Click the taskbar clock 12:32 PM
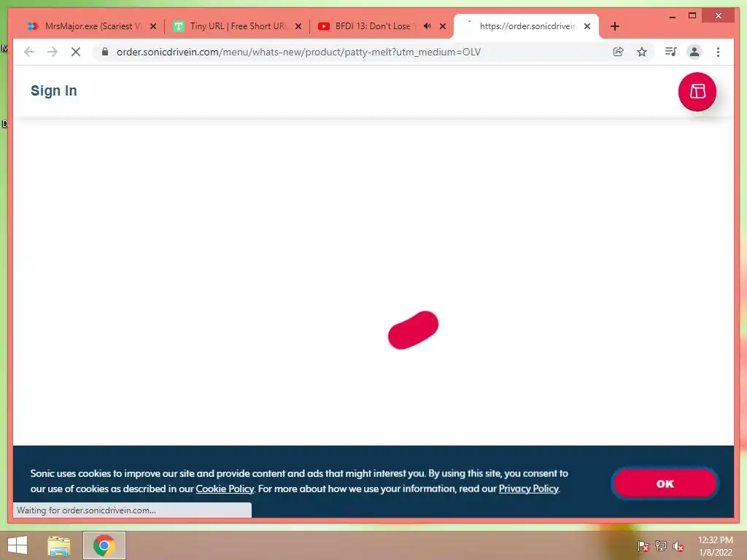The image size is (747, 560). [715, 540]
